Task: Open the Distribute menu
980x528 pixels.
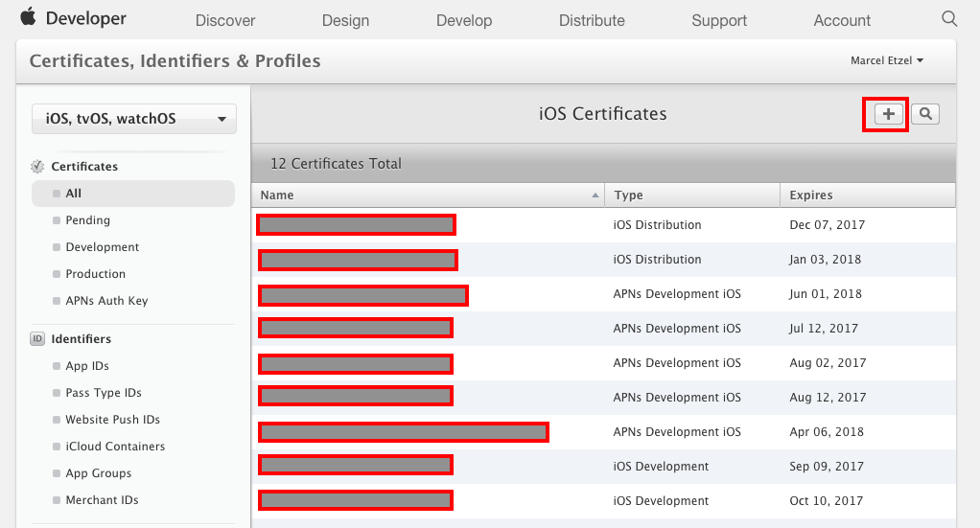Action: [592, 21]
